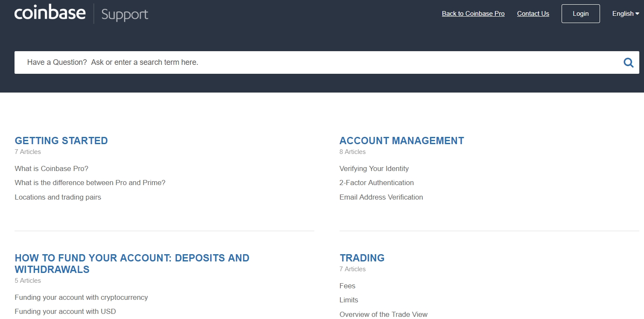644x319 pixels.
Task: Click '8 Articles' under Account Management
Action: (352, 152)
